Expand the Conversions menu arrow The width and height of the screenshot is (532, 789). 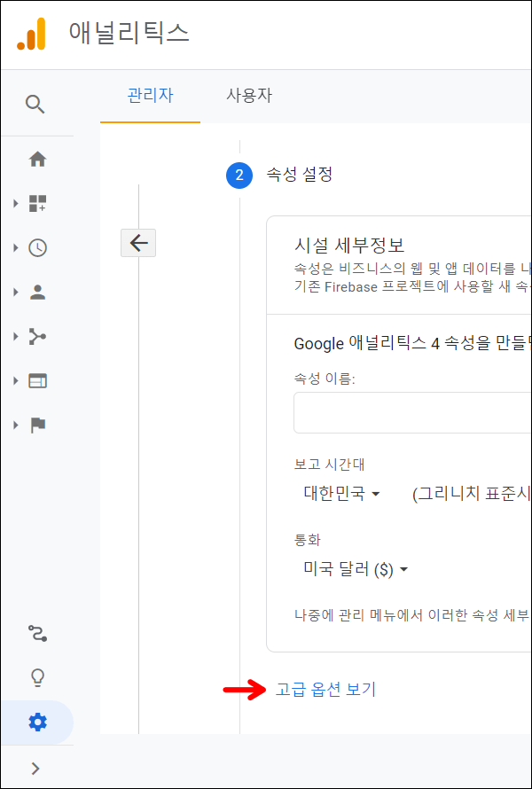(16, 426)
